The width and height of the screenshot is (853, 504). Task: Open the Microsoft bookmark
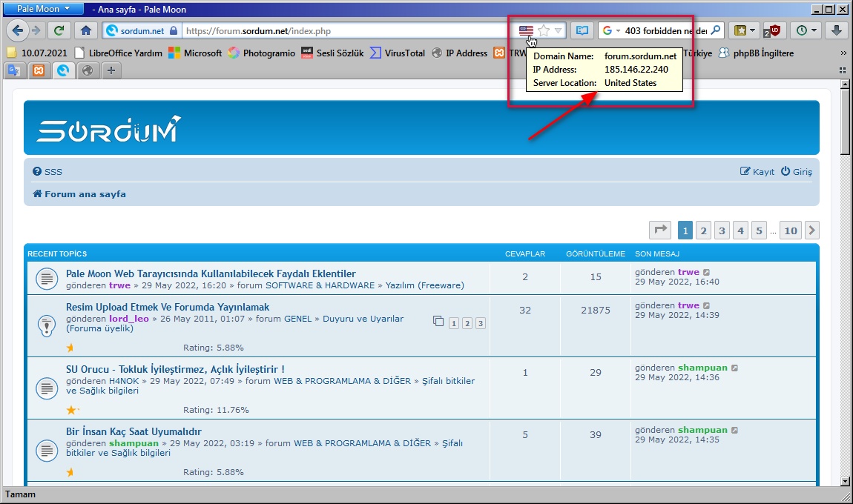pos(195,53)
